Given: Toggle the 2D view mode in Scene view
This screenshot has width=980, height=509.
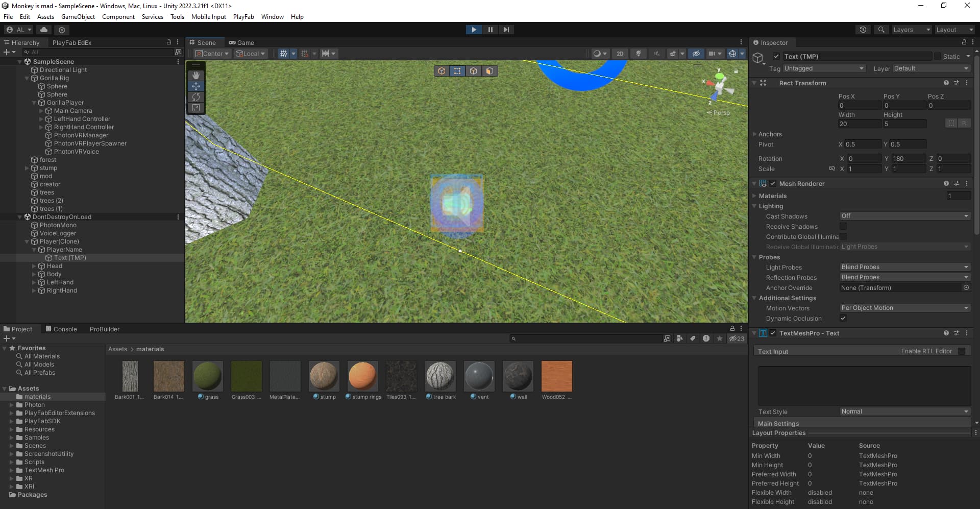Looking at the screenshot, I should pyautogui.click(x=621, y=53).
